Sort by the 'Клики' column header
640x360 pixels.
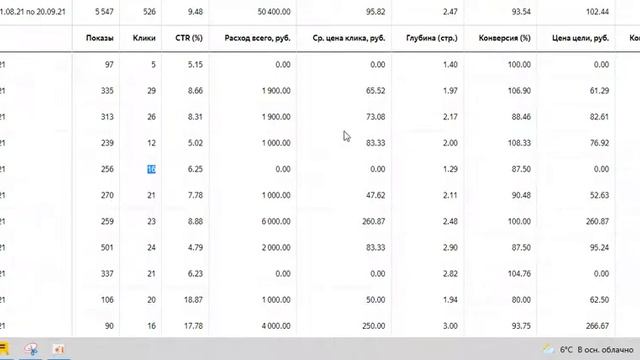pyautogui.click(x=144, y=38)
